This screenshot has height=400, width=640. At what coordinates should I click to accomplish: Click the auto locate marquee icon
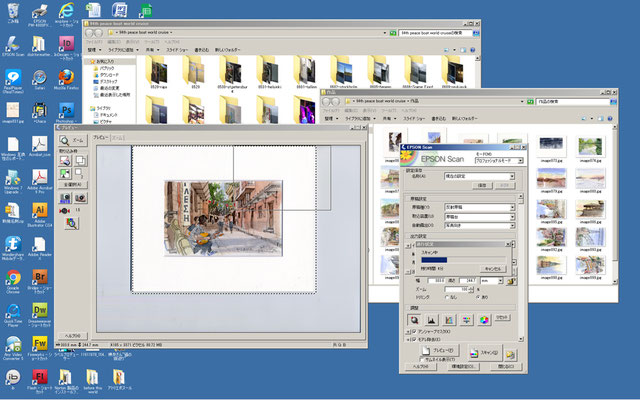pyautogui.click(x=65, y=174)
